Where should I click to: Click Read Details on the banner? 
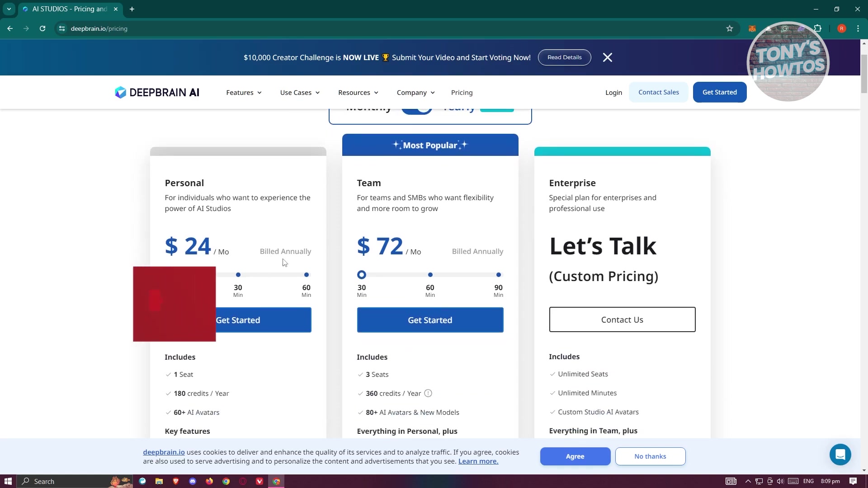pyautogui.click(x=564, y=57)
